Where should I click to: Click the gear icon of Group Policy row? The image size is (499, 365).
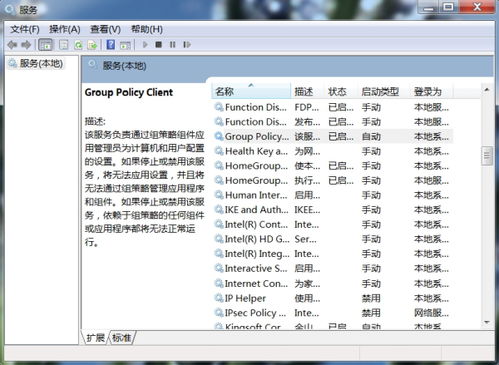coord(219,136)
